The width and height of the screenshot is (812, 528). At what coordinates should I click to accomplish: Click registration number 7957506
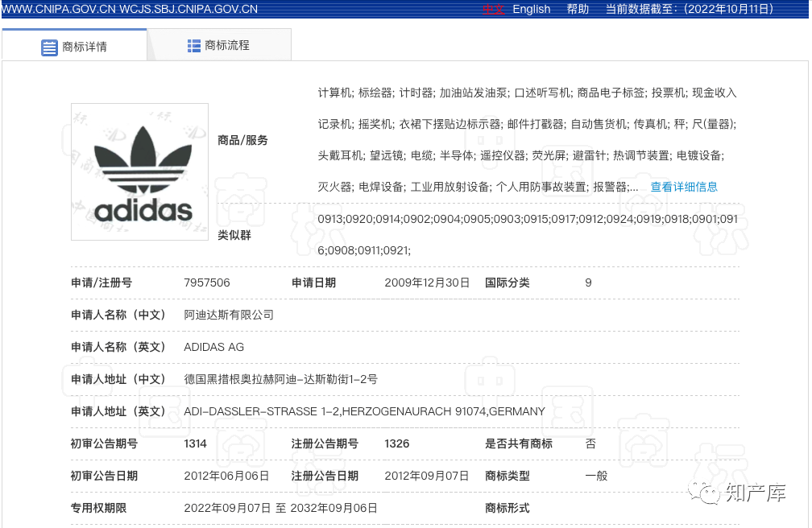coord(207,283)
